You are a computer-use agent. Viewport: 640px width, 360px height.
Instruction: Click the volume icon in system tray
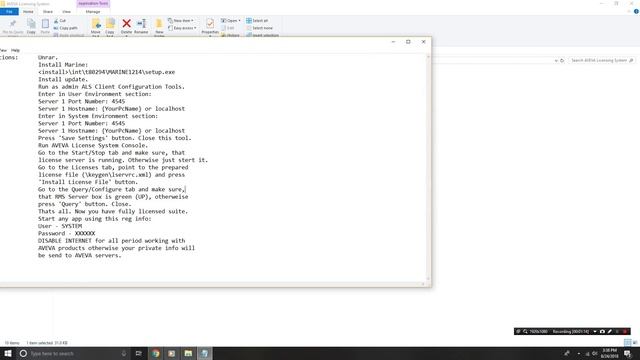[594, 353]
